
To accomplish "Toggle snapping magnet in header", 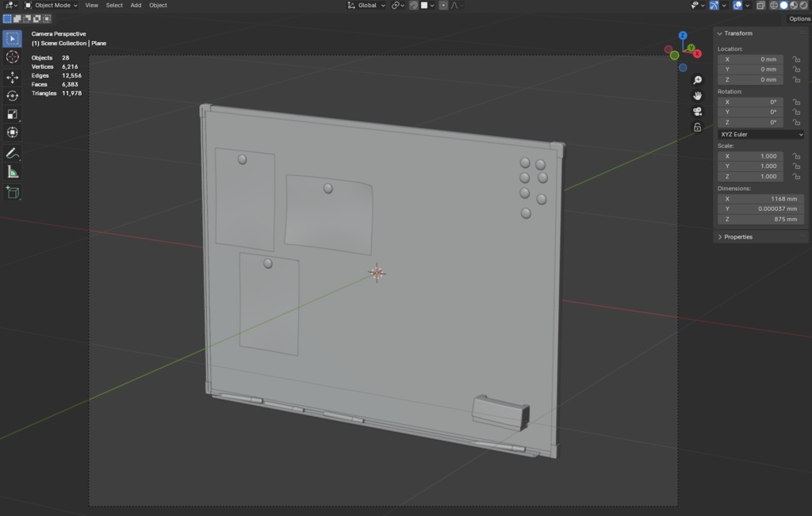I will tap(413, 6).
